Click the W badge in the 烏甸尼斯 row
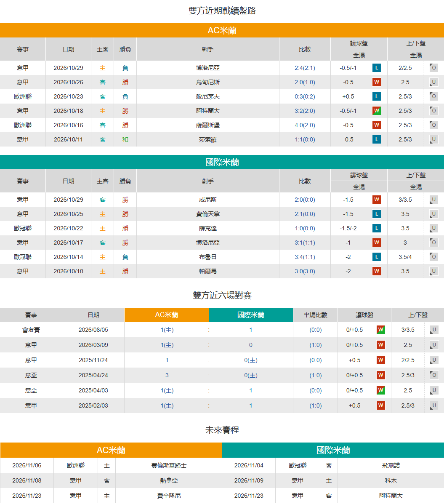The image size is (444, 504). (377, 82)
